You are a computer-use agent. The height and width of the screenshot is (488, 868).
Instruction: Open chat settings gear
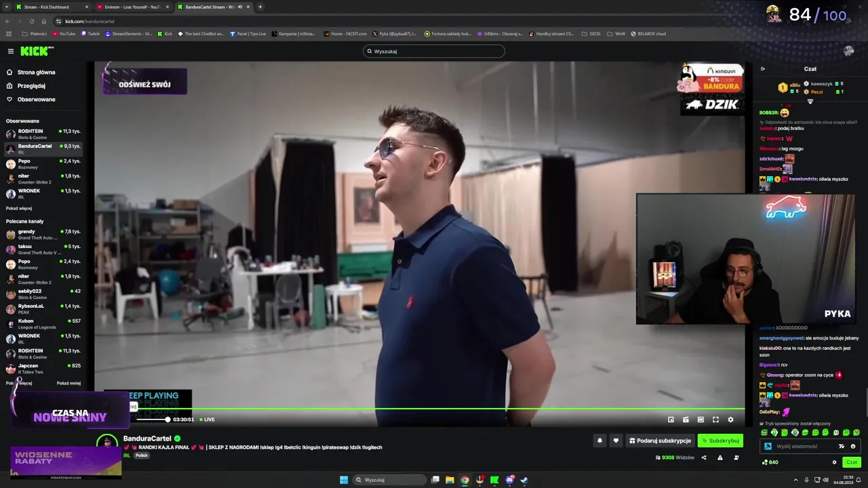point(835,462)
